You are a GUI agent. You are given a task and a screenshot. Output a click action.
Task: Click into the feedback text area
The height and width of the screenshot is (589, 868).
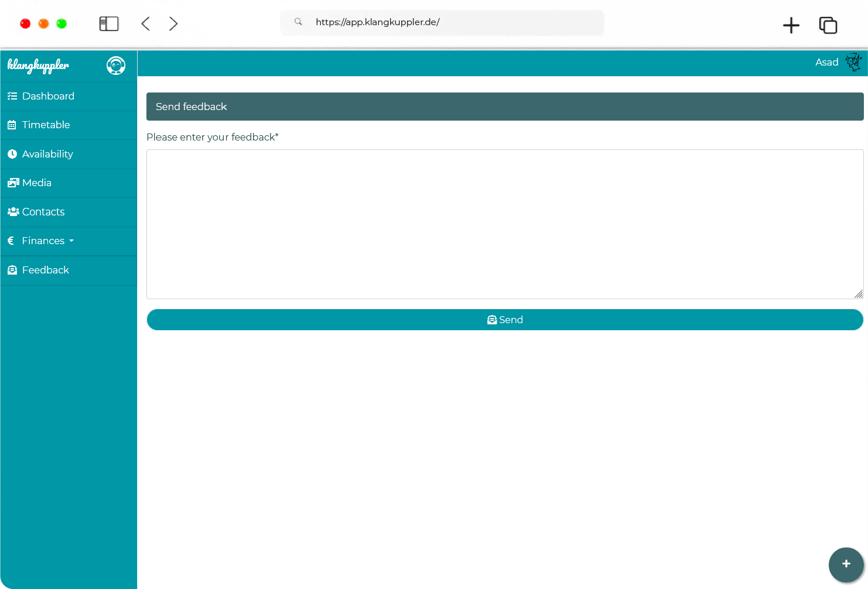tap(504, 224)
